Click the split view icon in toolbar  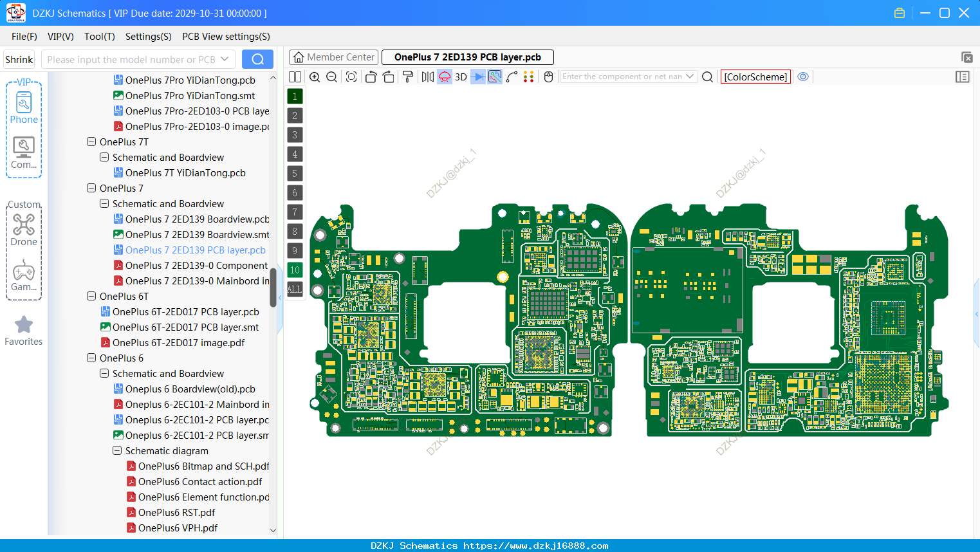coord(295,77)
